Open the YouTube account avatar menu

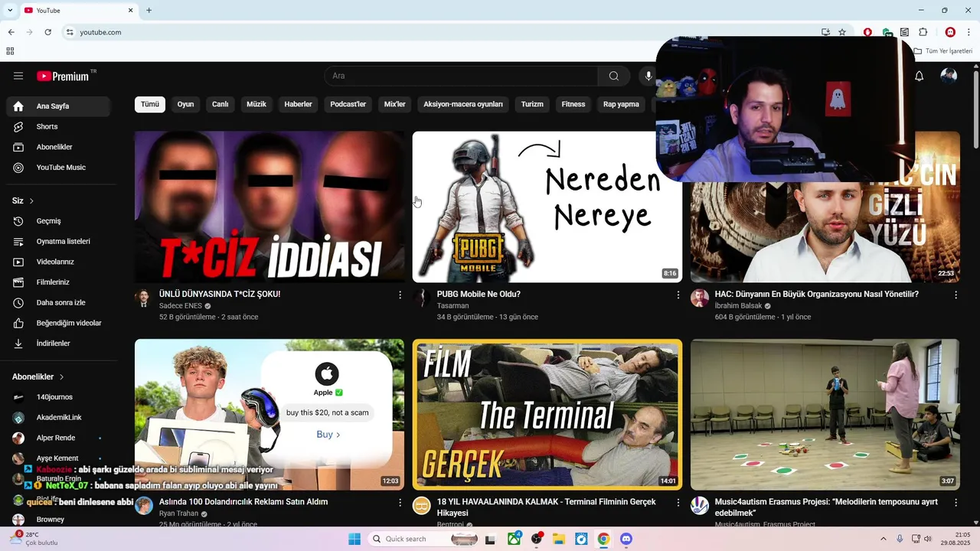coord(949,76)
